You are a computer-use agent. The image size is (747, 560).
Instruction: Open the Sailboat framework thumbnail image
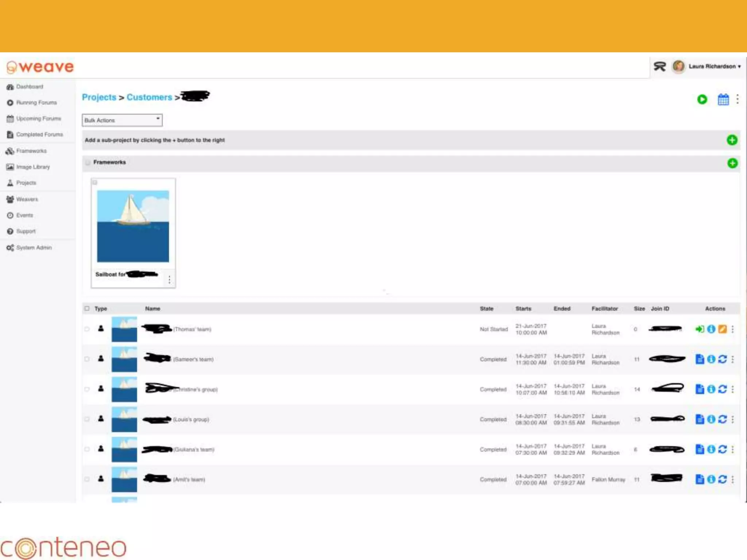coord(133,226)
